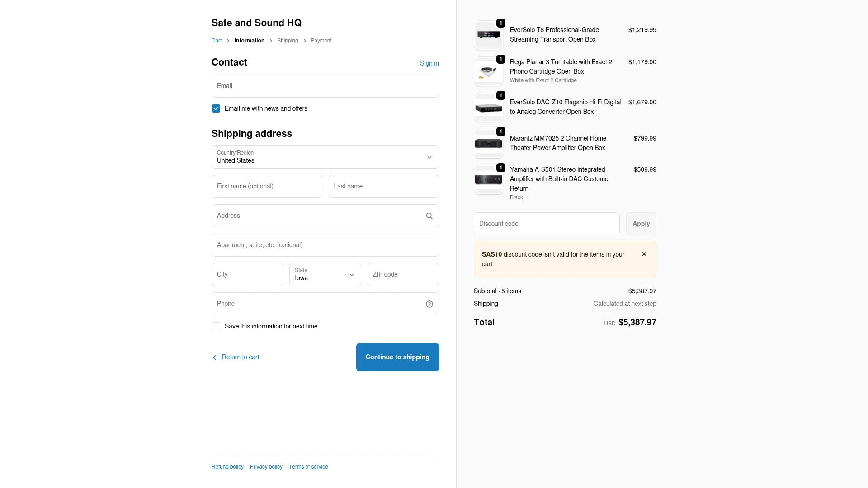Open the Terms of service page
Screen dimensions: 868x488
[x=308, y=466]
